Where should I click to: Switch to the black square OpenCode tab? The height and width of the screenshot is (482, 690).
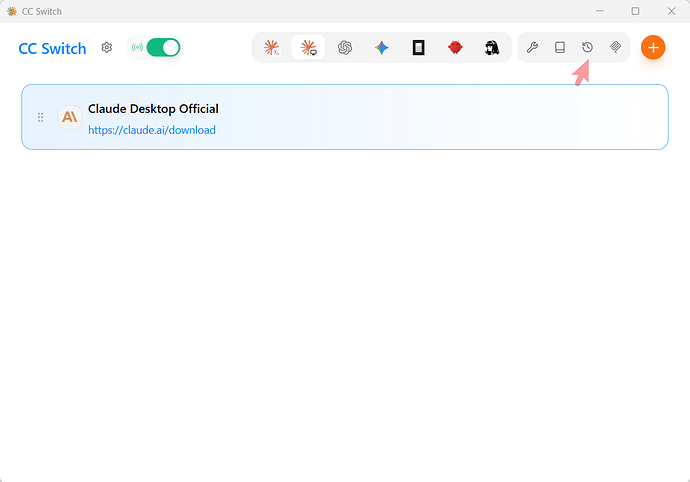coord(418,48)
